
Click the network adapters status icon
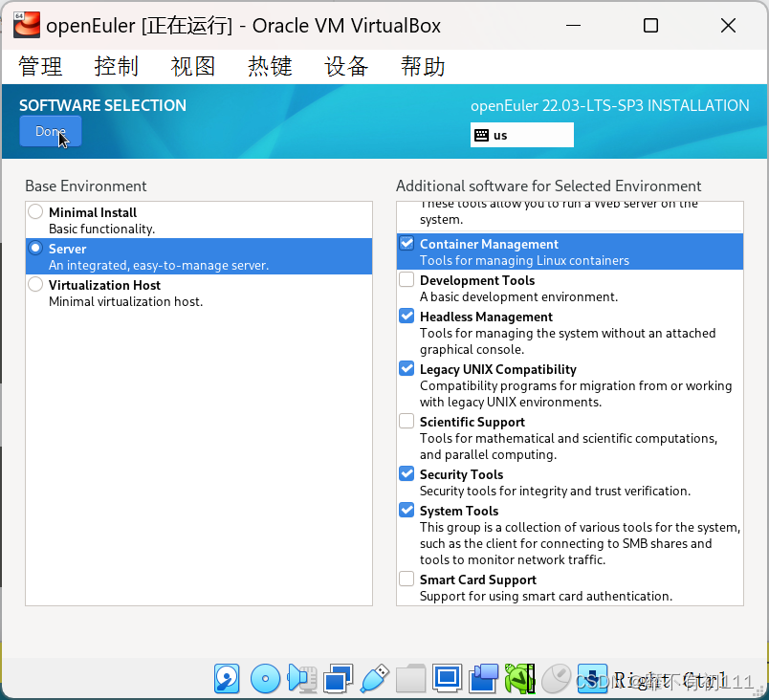[338, 679]
